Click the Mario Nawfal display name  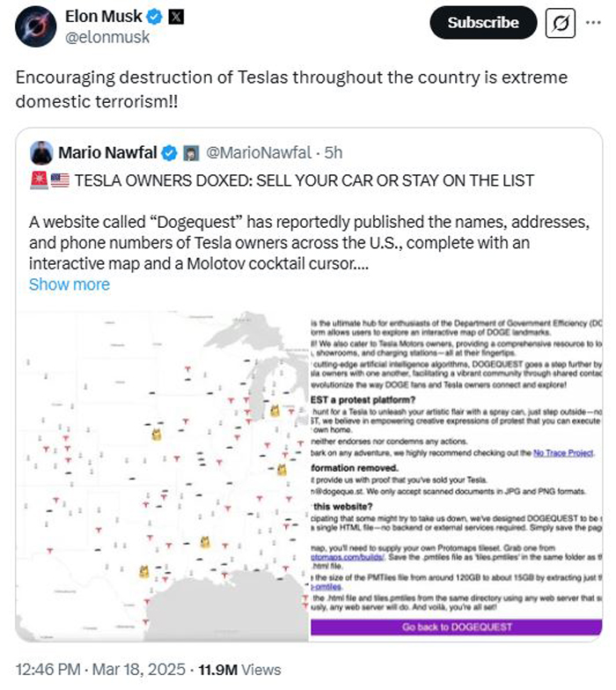(109, 153)
